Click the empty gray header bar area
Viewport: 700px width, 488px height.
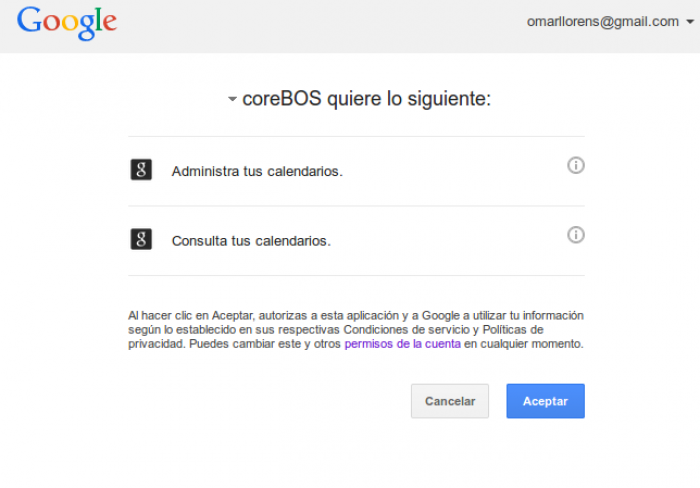click(x=320, y=25)
